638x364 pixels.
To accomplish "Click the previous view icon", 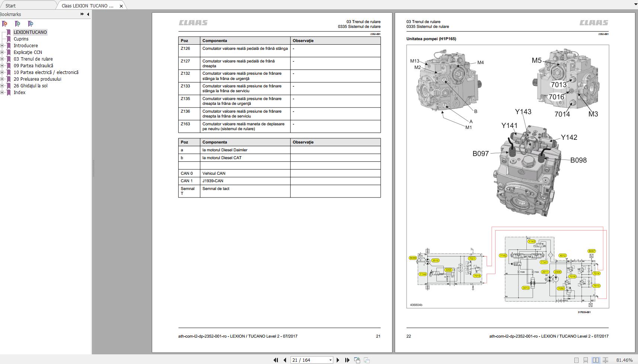I will tap(357, 360).
